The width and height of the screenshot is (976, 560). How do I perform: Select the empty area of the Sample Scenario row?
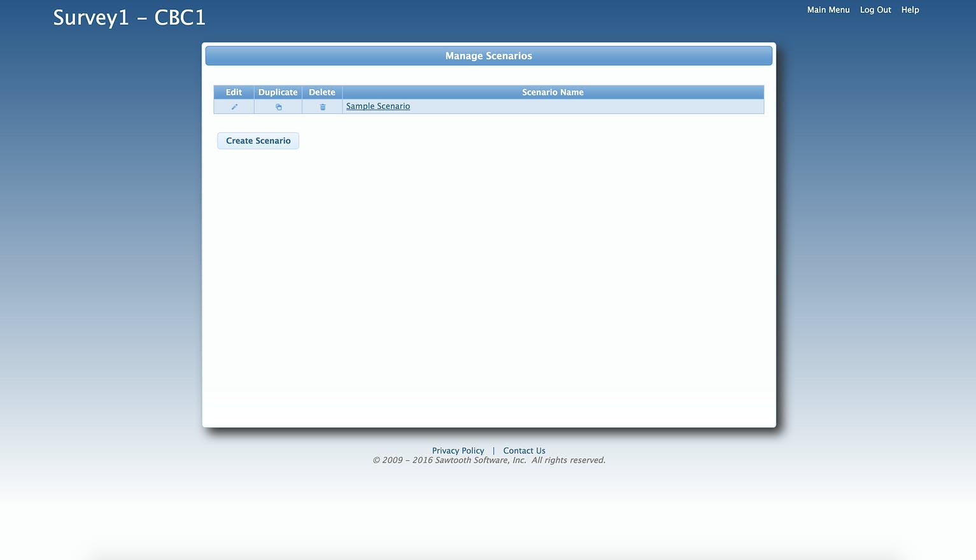(586, 106)
